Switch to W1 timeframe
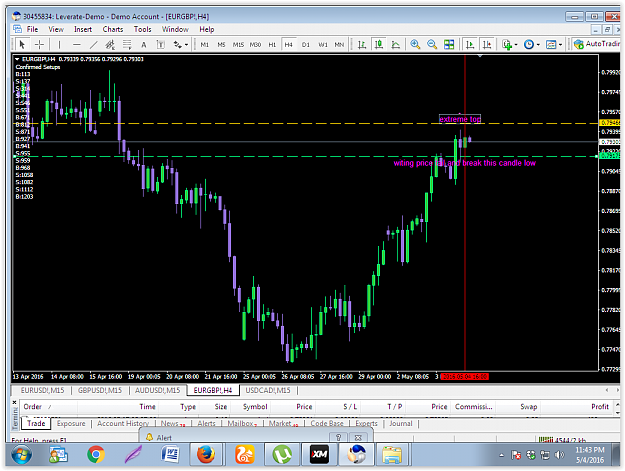Screen dimensions: 625x471 [323, 45]
